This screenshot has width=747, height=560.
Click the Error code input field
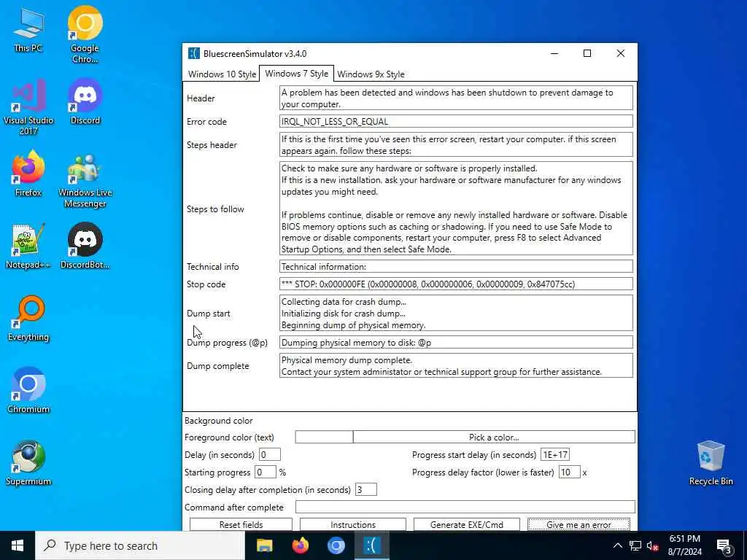tap(456, 122)
